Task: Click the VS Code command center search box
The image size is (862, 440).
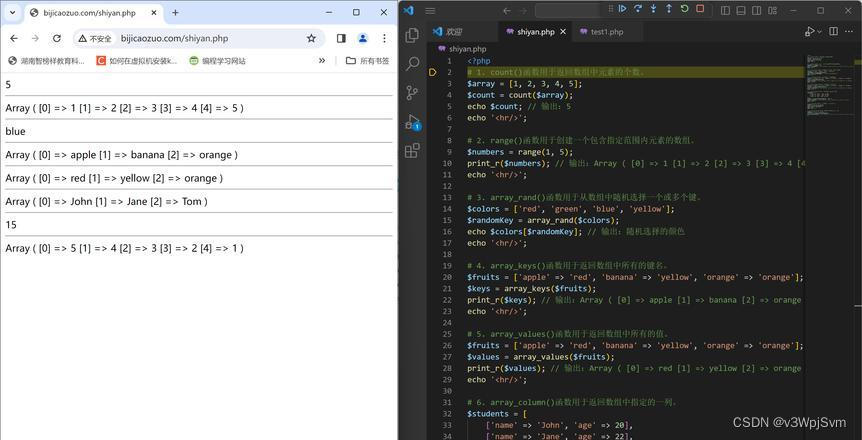Action: click(569, 10)
